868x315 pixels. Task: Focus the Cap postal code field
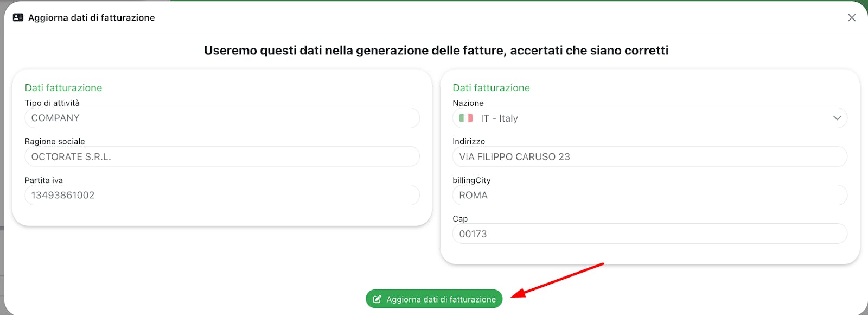coord(649,234)
